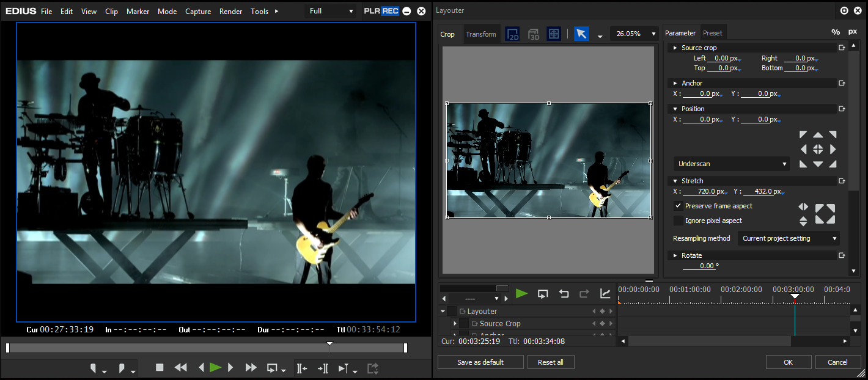
Task: Expand the Source crop section
Action: 675,48
